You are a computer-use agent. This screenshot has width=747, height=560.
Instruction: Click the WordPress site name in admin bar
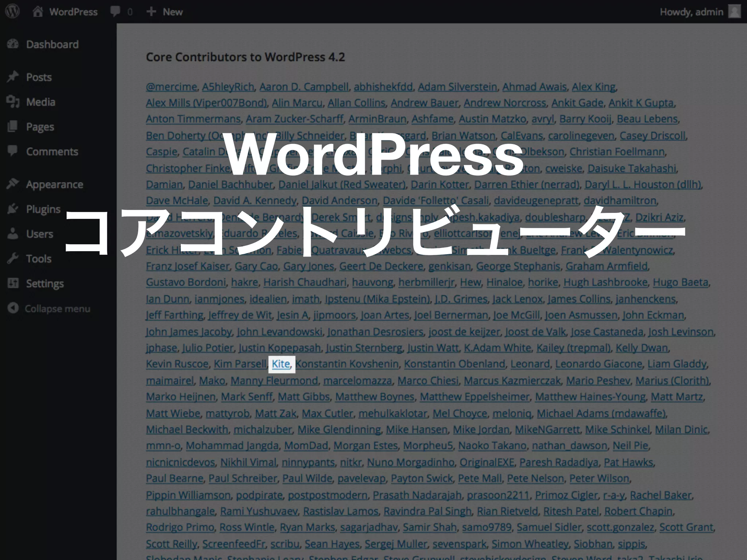(x=73, y=12)
